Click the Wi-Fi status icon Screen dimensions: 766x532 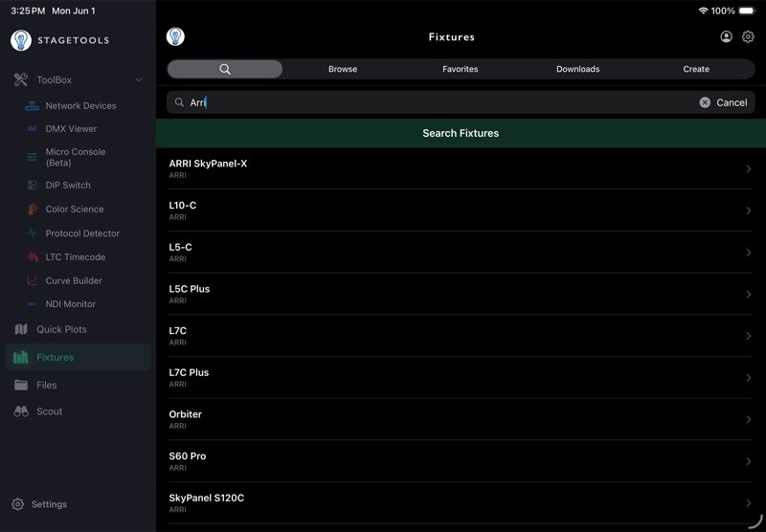pos(703,11)
